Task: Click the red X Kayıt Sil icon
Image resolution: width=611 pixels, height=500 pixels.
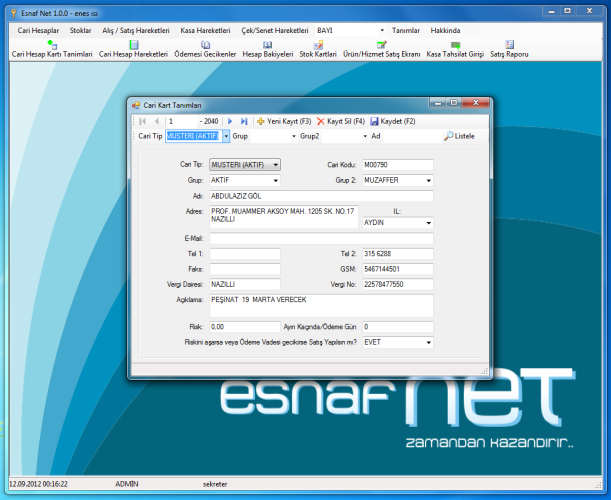Action: tap(320, 121)
